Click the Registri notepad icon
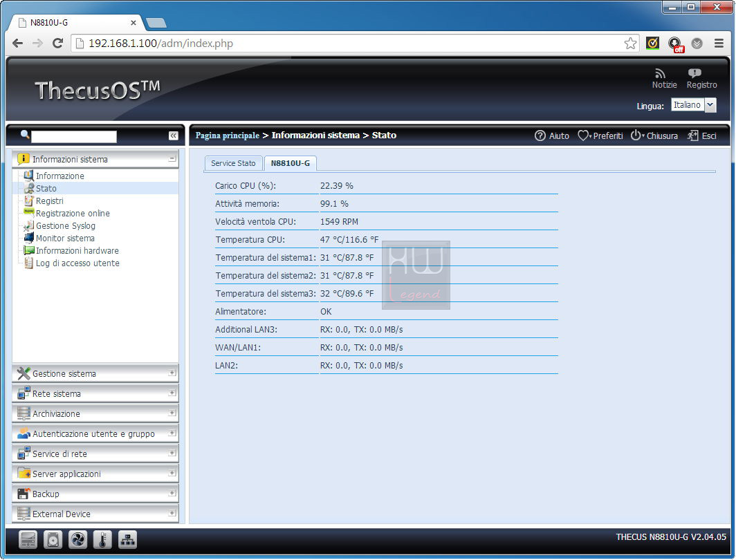Viewport: 736px width, 560px height. coord(29,200)
